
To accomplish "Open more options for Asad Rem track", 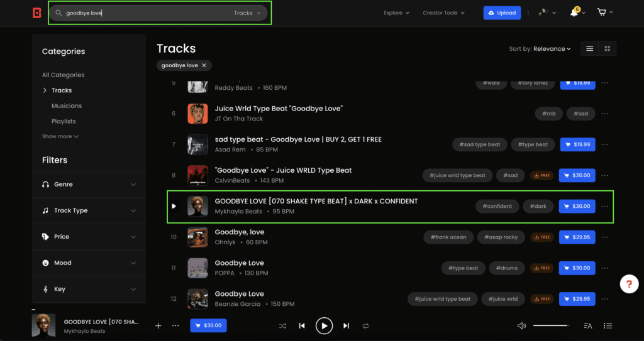I will 604,144.
